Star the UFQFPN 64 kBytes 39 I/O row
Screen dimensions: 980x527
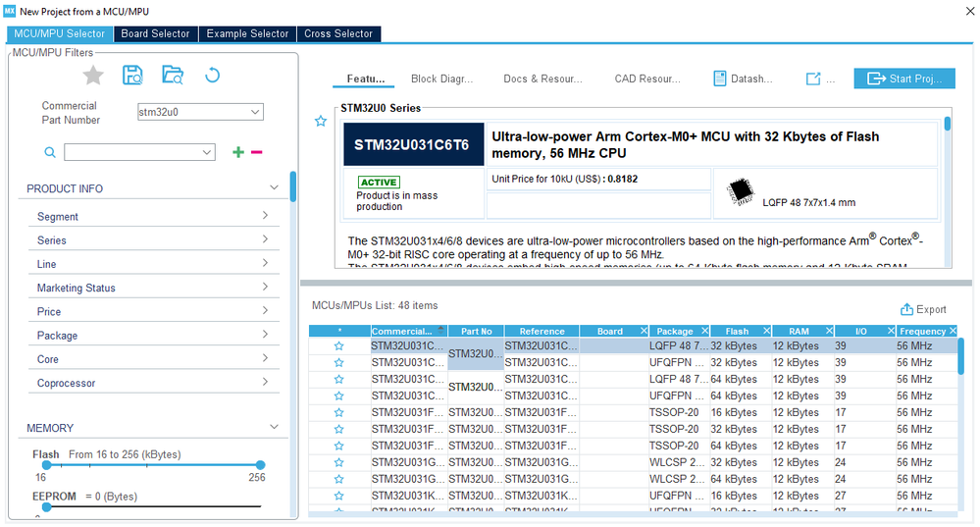[338, 395]
